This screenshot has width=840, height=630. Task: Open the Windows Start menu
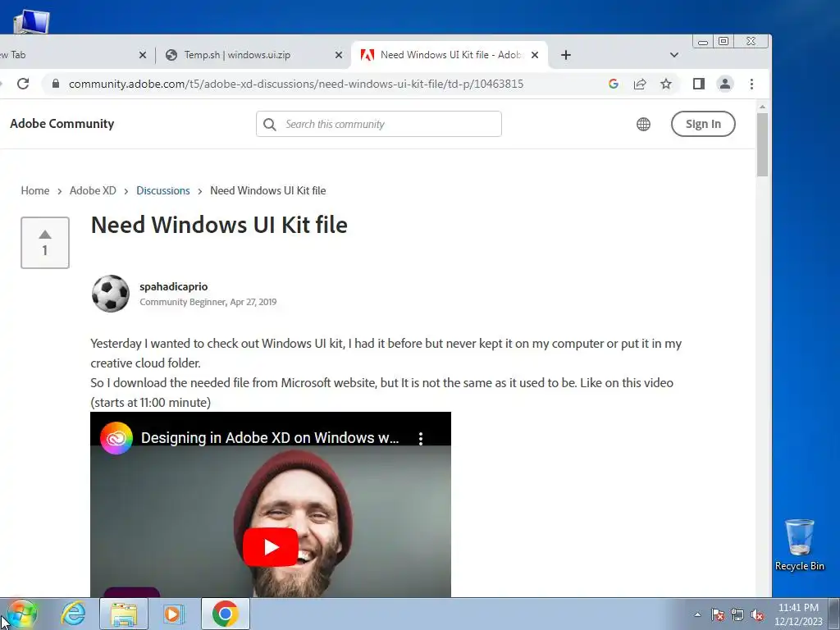coord(21,614)
